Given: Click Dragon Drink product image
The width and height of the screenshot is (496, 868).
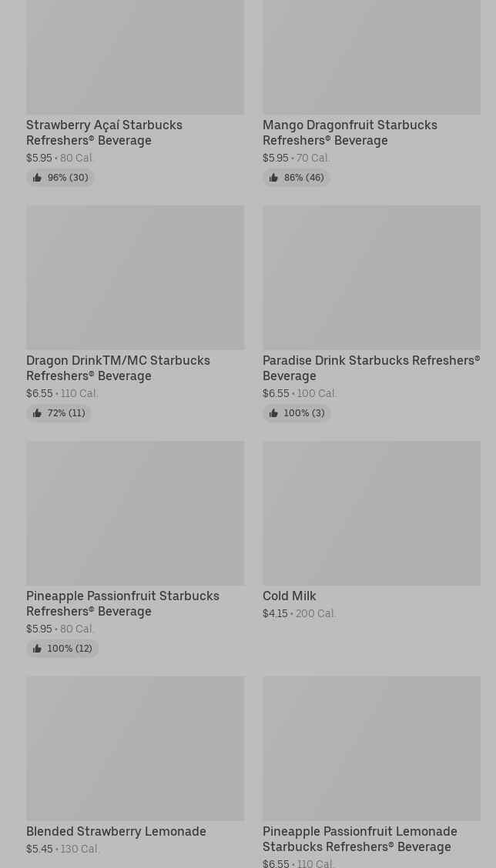Looking at the screenshot, I should pos(135,277).
